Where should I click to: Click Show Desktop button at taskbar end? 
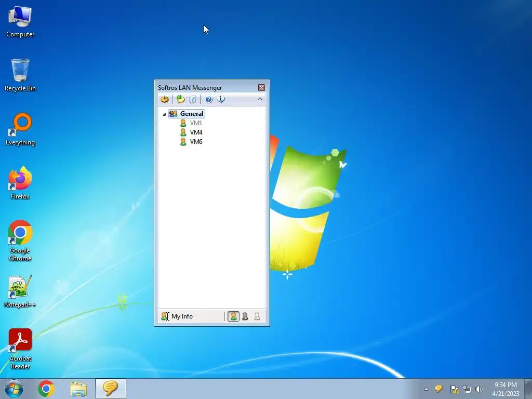[528, 389]
